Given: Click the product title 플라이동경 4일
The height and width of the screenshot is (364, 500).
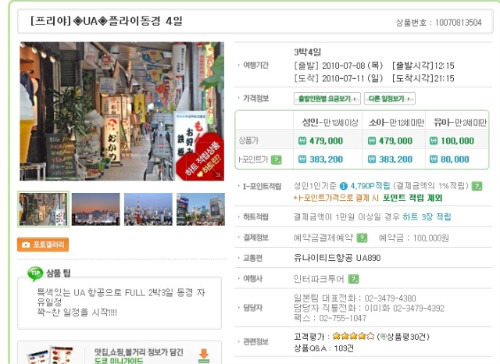Looking at the screenshot, I should [145, 21].
